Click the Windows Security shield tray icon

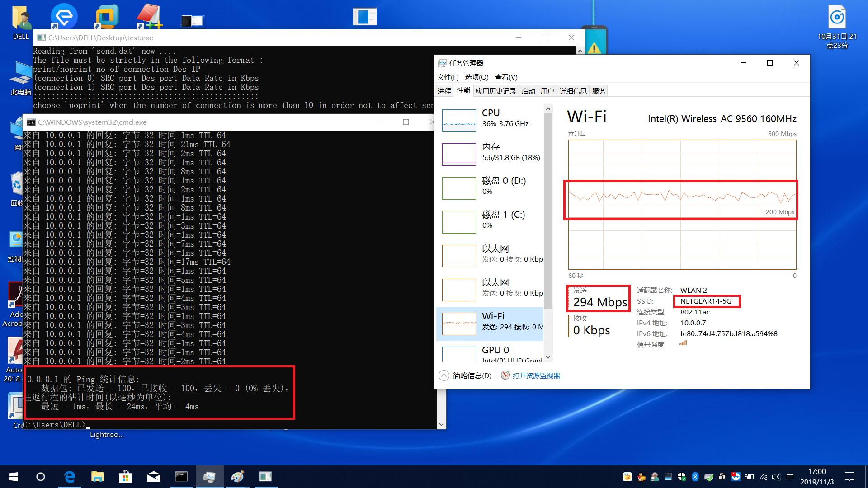point(682,477)
